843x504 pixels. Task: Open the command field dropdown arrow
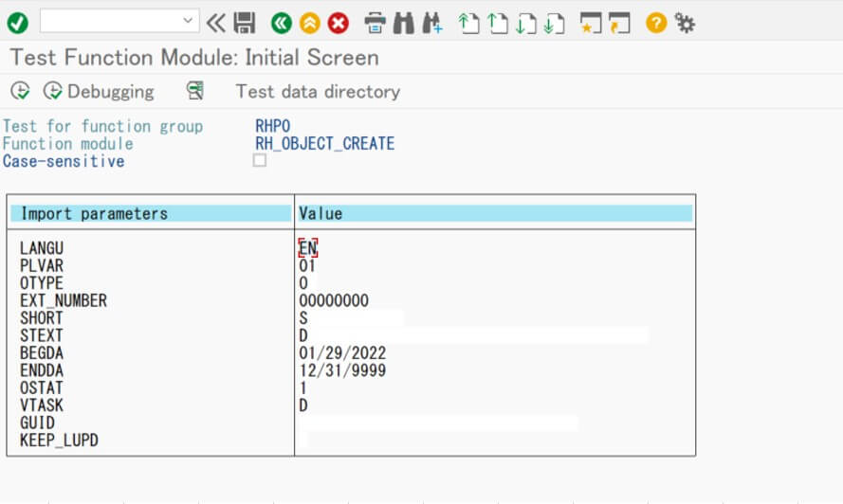click(188, 21)
